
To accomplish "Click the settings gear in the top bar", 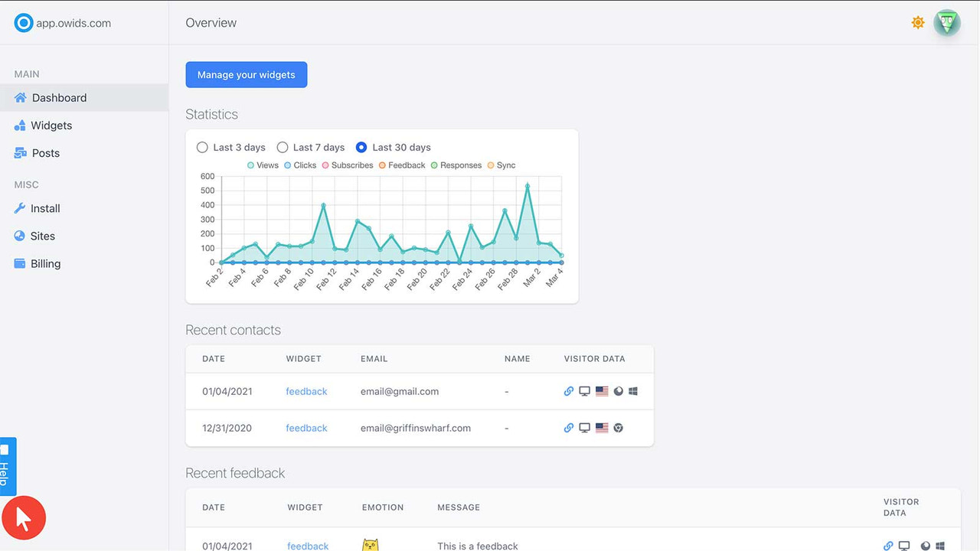I will 917,22.
